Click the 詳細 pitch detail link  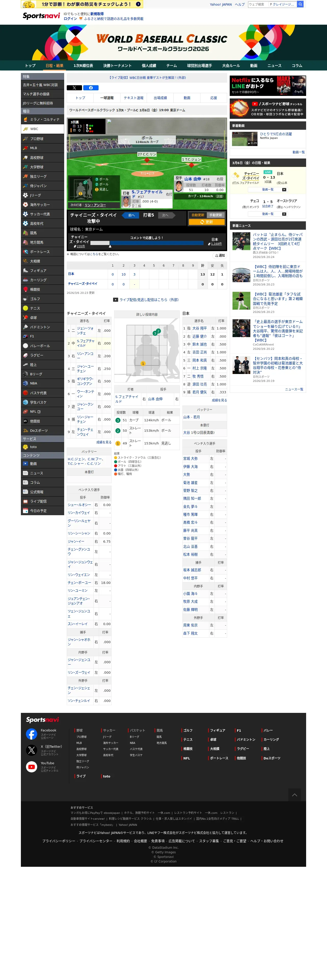[x=220, y=196]
